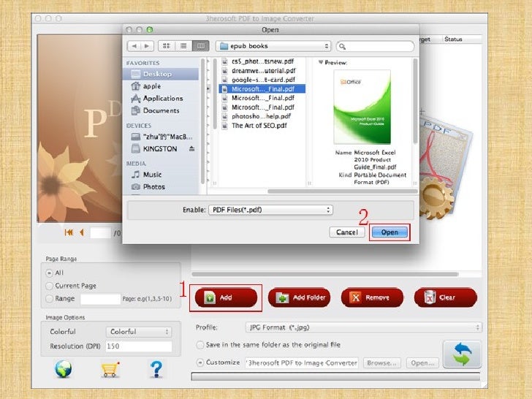Select dreamwe...utorial.pdf file
The image size is (532, 399).
(262, 71)
